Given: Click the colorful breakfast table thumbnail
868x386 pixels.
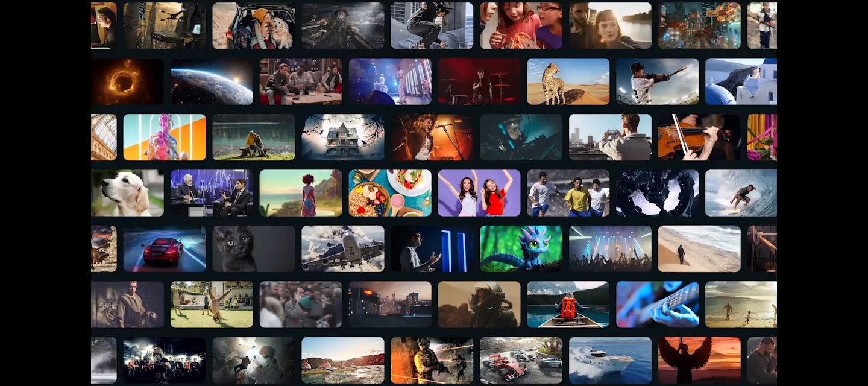Looking at the screenshot, I should 390,193.
